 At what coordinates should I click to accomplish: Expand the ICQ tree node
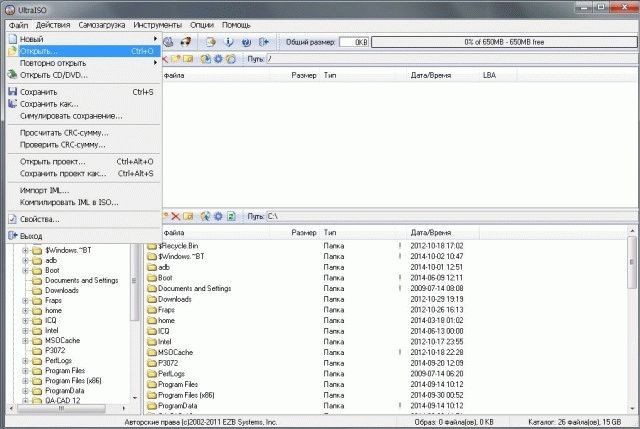25,320
